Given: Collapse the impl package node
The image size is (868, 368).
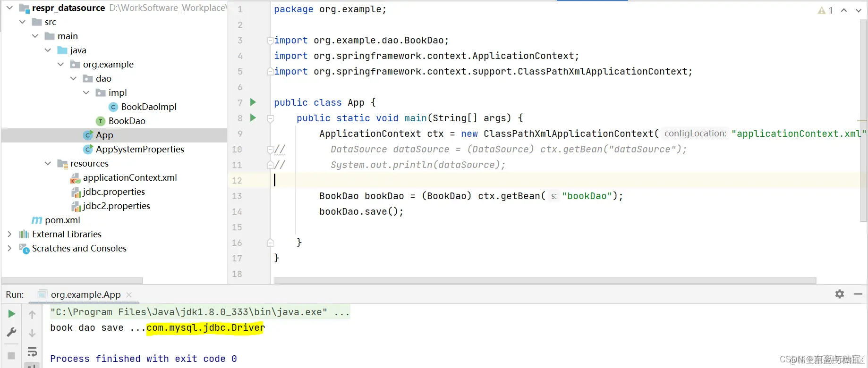Looking at the screenshot, I should pyautogui.click(x=86, y=93).
